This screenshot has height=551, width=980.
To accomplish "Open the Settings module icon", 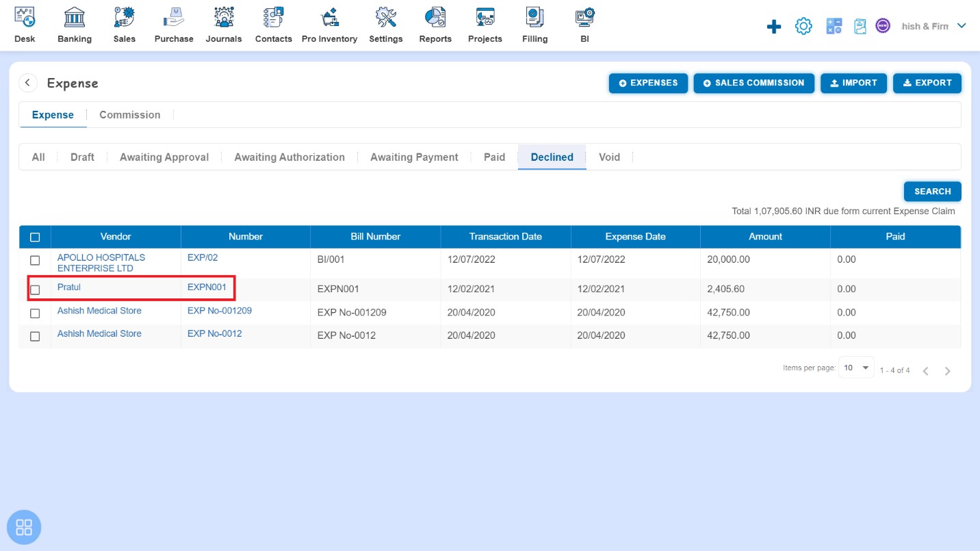I will tap(386, 17).
